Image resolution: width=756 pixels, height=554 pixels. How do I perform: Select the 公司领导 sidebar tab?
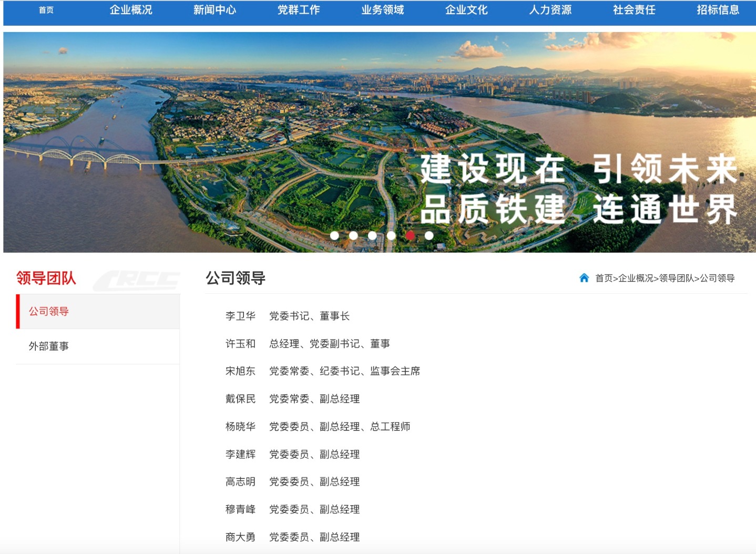[98, 311]
